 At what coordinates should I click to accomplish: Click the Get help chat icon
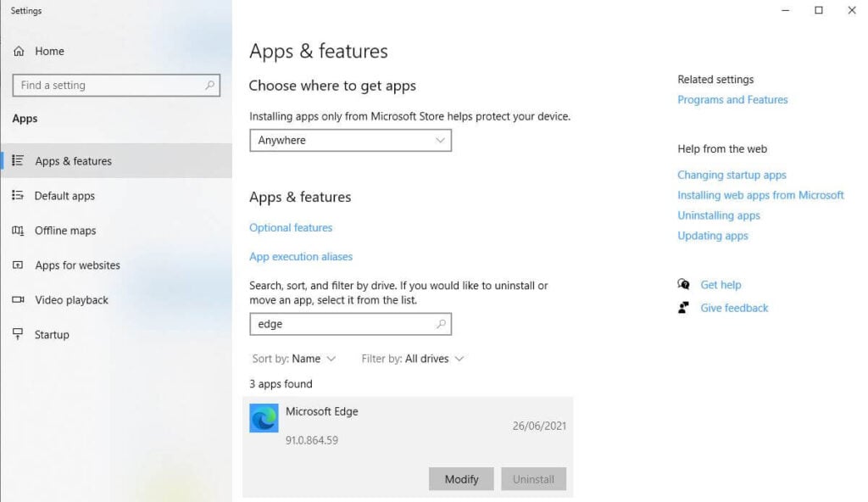tap(683, 285)
